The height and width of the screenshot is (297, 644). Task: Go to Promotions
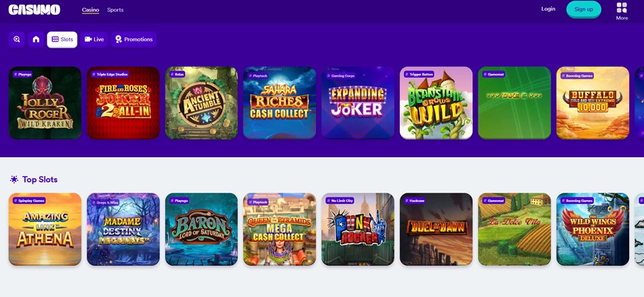tap(134, 39)
